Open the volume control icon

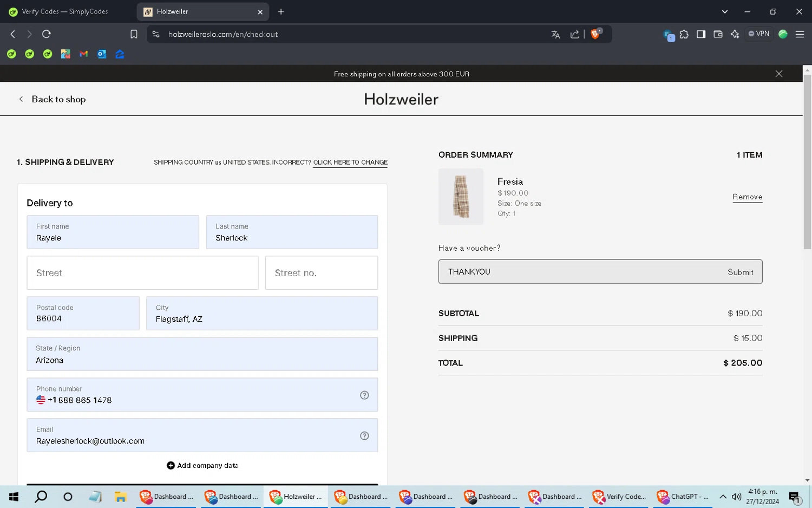tap(736, 497)
